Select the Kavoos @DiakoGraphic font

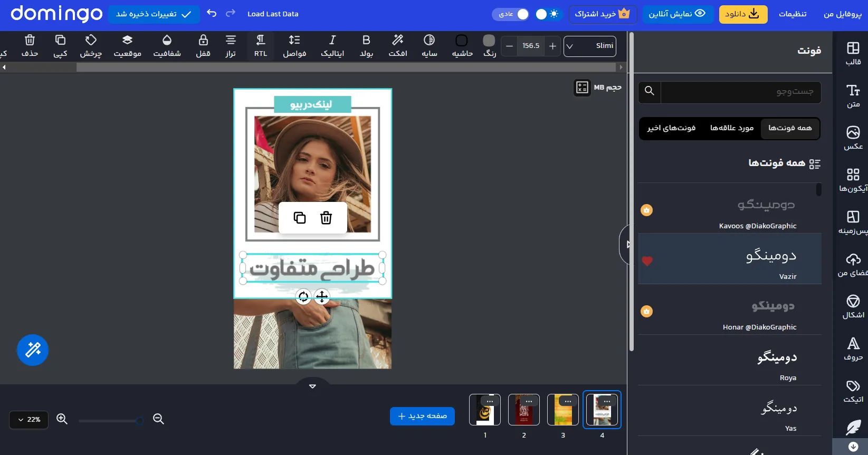[730, 208]
